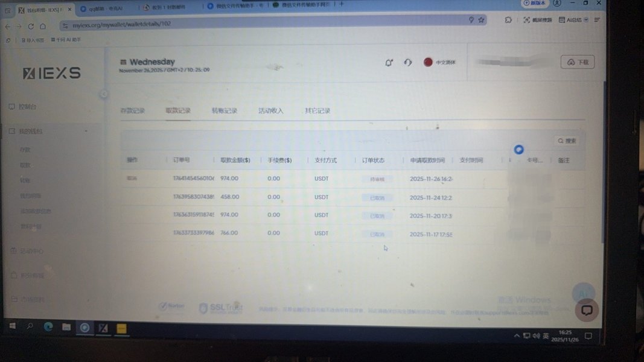
Task: Click the 766.00 amount cell
Action: 229,233
